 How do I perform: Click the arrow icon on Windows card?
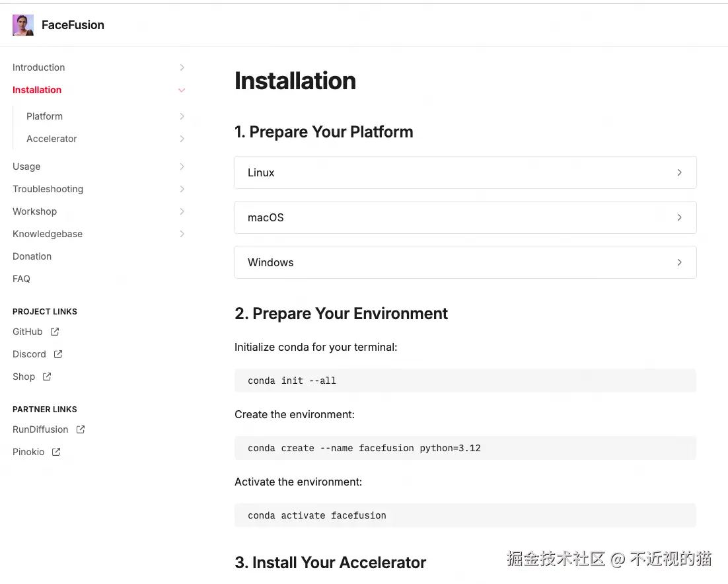click(x=679, y=262)
